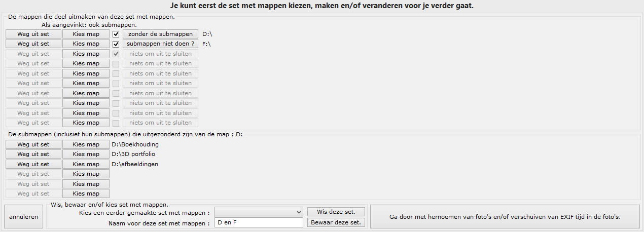644x232 pixels.
Task: Remove D:\ with its 'Weg uit set' button
Action: [x=33, y=34]
